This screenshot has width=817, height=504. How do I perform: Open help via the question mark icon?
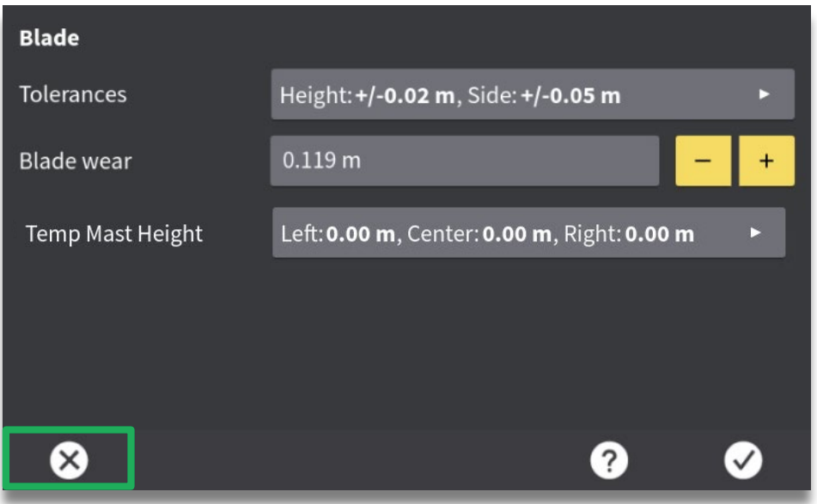click(608, 462)
